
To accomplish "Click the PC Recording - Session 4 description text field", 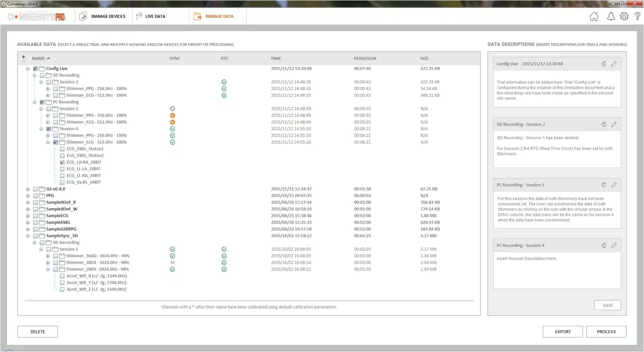I will 557,270.
